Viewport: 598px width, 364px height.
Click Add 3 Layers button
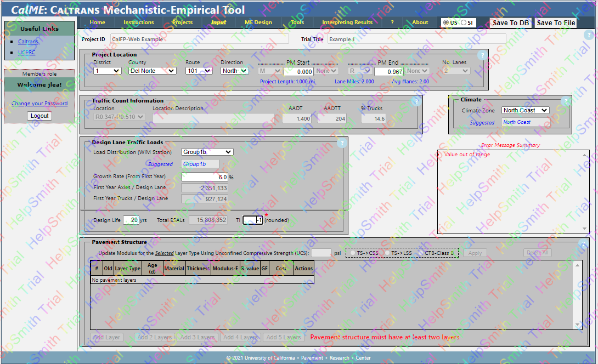[x=198, y=337]
